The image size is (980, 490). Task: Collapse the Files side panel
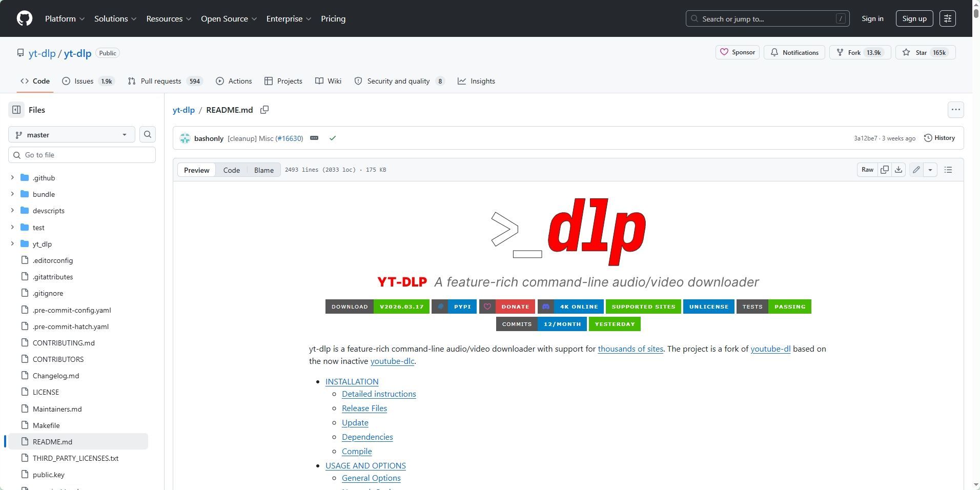coord(16,110)
